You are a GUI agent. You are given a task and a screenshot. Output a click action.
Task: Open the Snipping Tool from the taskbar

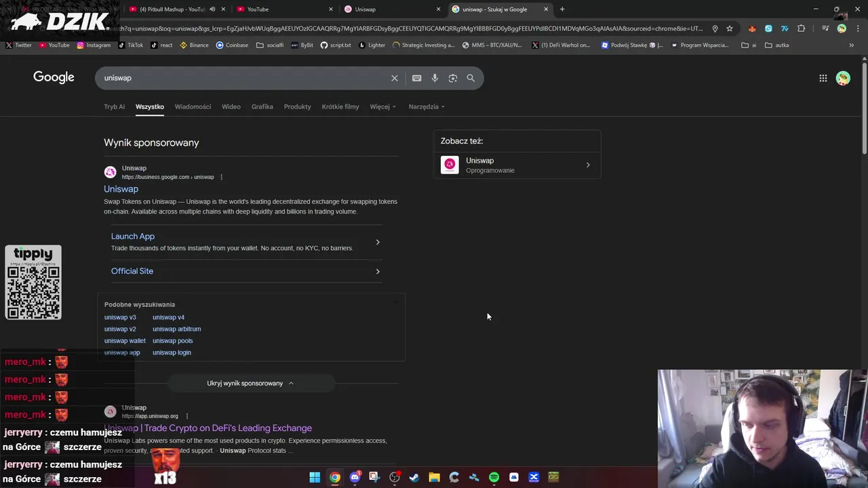[374, 477]
